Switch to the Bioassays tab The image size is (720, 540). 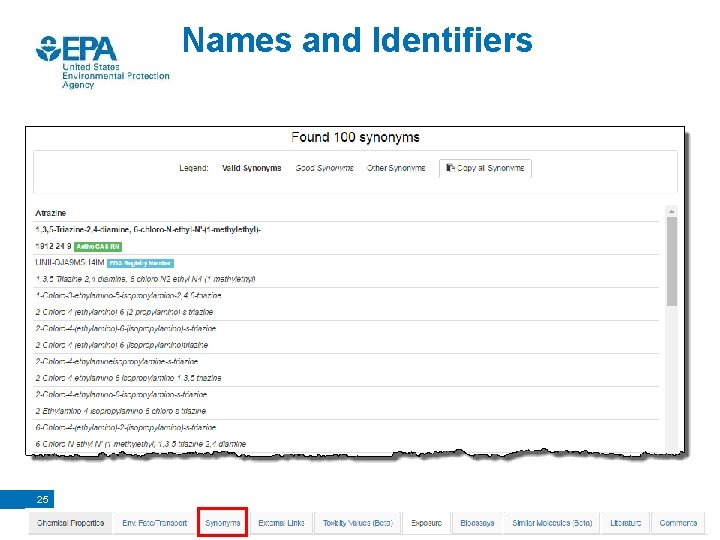pos(477,523)
